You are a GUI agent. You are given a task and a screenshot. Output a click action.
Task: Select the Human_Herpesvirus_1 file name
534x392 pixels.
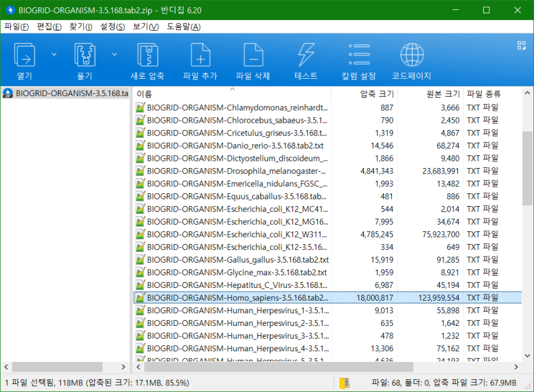coord(238,311)
